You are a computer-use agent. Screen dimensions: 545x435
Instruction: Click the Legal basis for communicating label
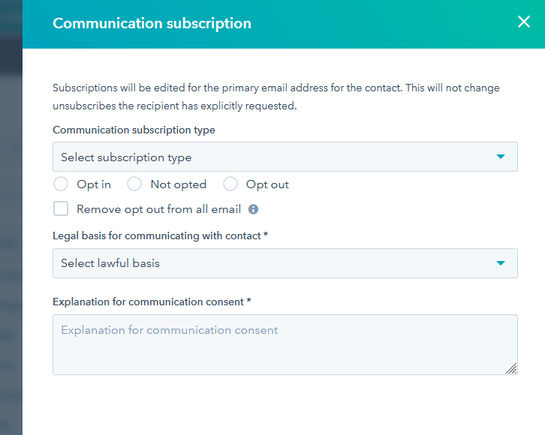point(160,236)
